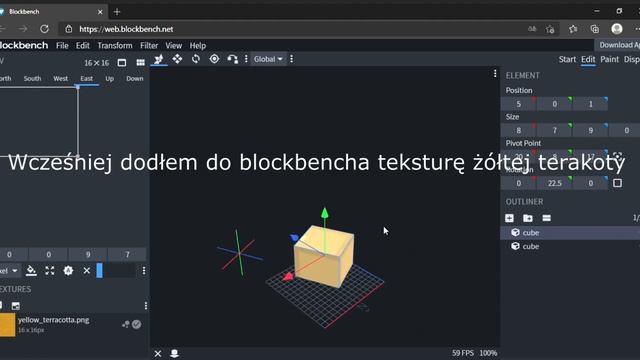
Task: Click the UV value field showing 9
Action: 88,255
